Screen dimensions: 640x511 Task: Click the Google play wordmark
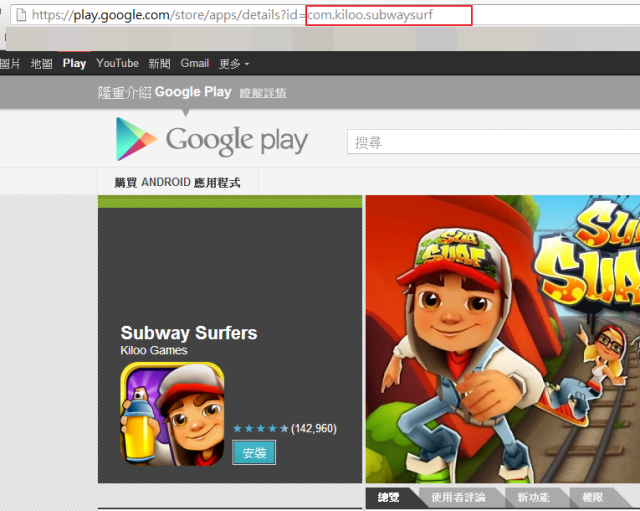pyautogui.click(x=237, y=141)
